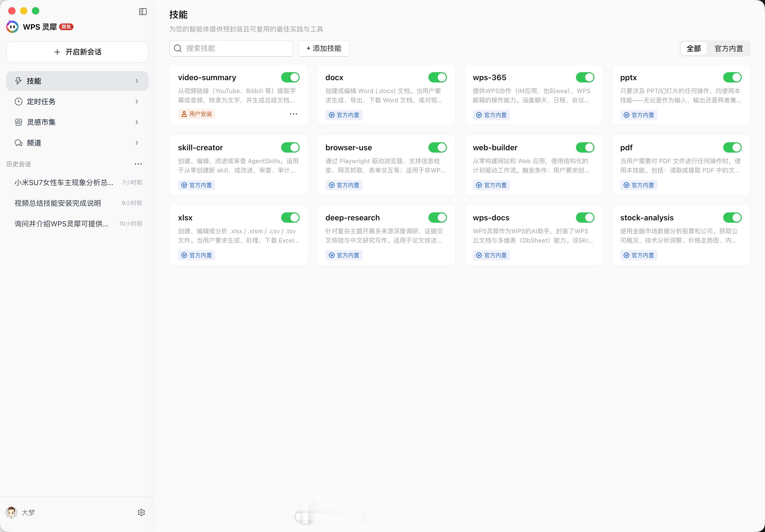Toggle off the stock-analysis skill
This screenshot has height=532, width=765.
[732, 218]
